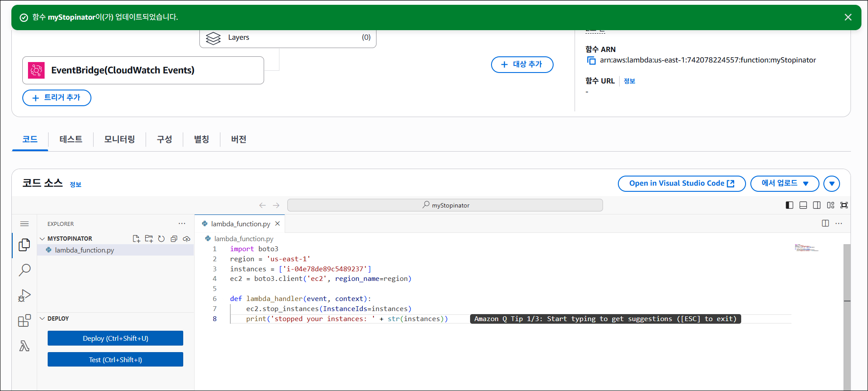This screenshot has width=868, height=391.
Task: Click the Layers stack icon
Action: click(x=213, y=38)
